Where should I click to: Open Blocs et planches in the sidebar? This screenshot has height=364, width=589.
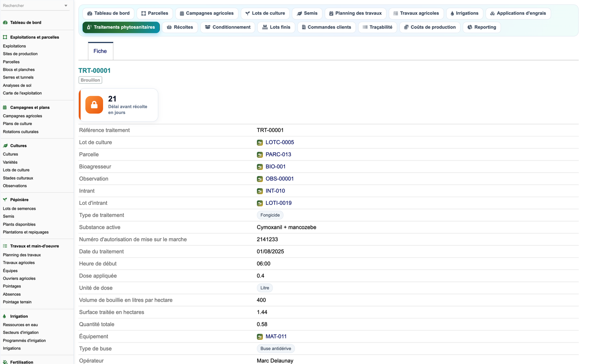pos(19,70)
